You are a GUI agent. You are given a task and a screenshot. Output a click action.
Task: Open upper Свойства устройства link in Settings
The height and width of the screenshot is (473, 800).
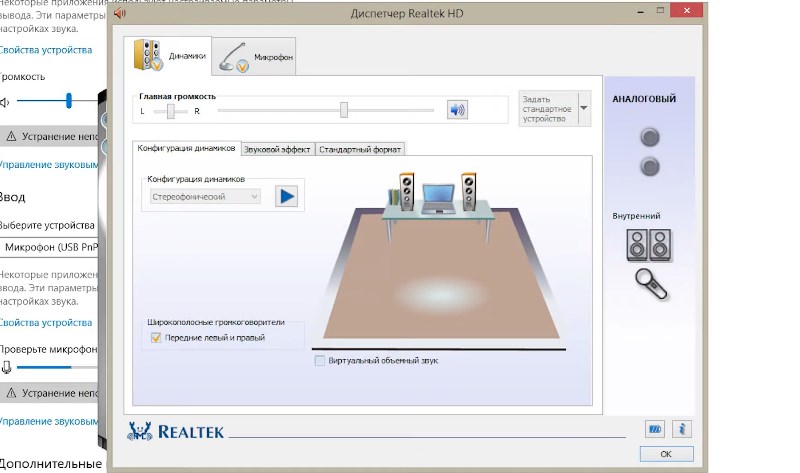click(46, 50)
